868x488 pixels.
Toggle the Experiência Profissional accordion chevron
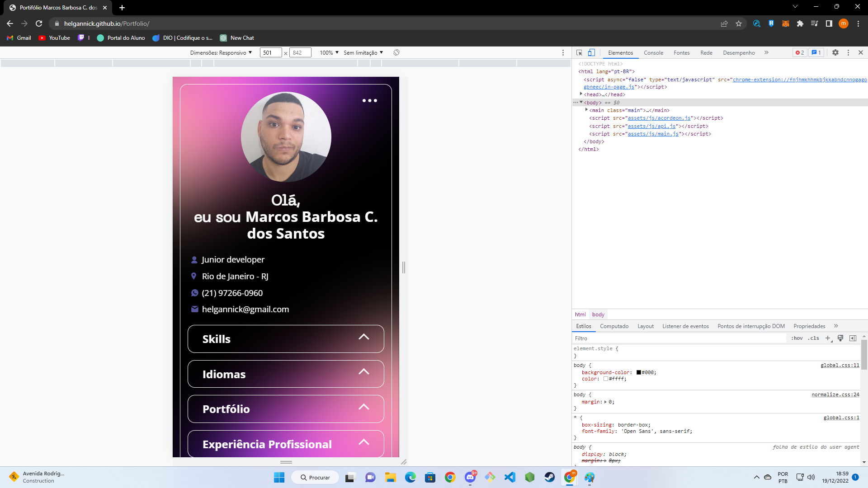(x=363, y=442)
